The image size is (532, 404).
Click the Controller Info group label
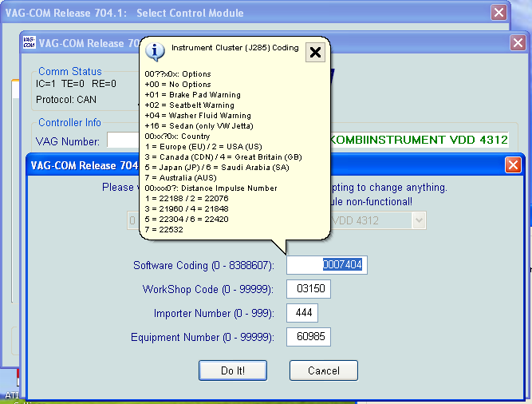pos(69,123)
